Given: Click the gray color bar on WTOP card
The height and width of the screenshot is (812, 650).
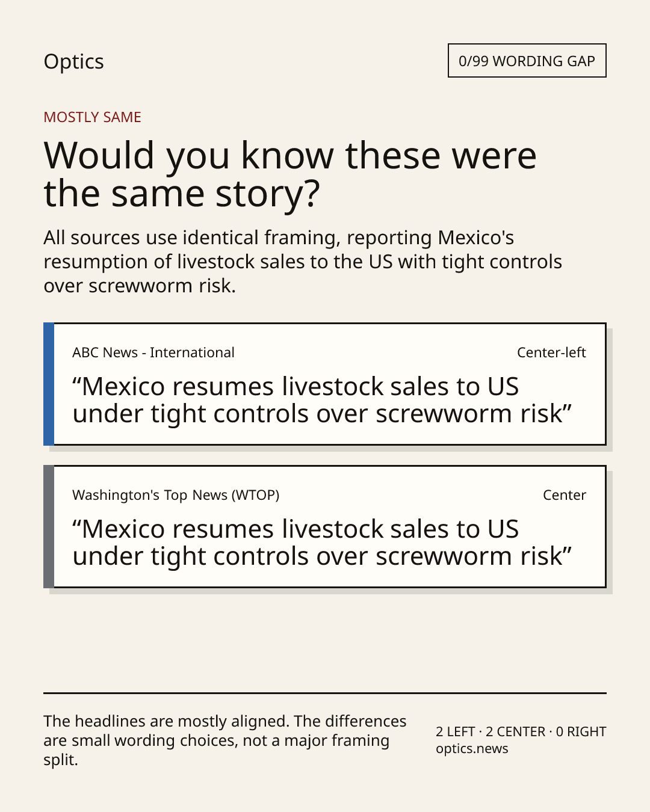Looking at the screenshot, I should click(49, 527).
